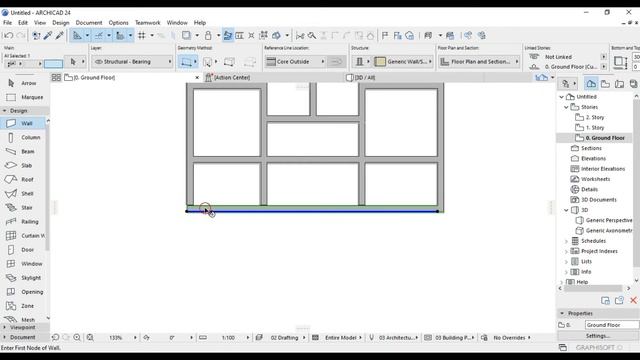
Task: Open the Edit menu
Action: click(23, 23)
